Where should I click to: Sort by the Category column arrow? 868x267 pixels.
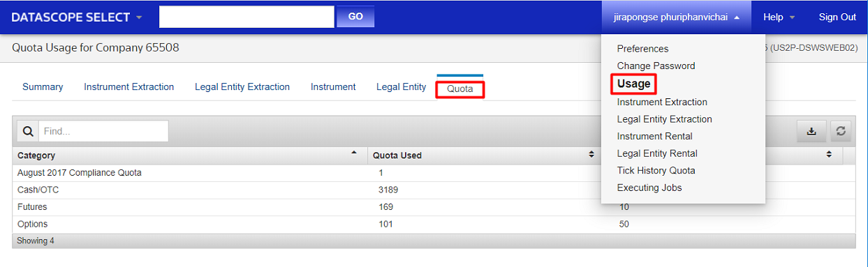[354, 153]
